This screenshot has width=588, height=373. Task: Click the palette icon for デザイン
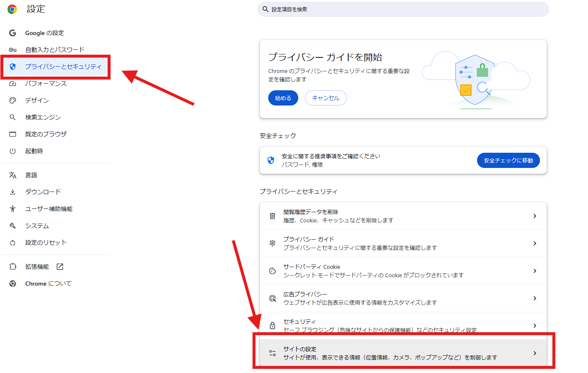13,100
